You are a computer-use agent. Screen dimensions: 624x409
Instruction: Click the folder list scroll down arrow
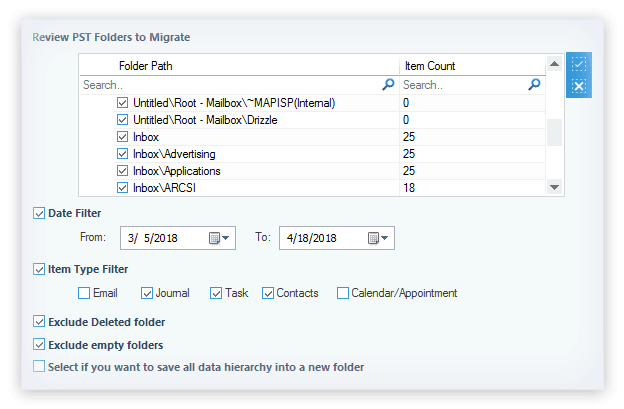(x=554, y=187)
